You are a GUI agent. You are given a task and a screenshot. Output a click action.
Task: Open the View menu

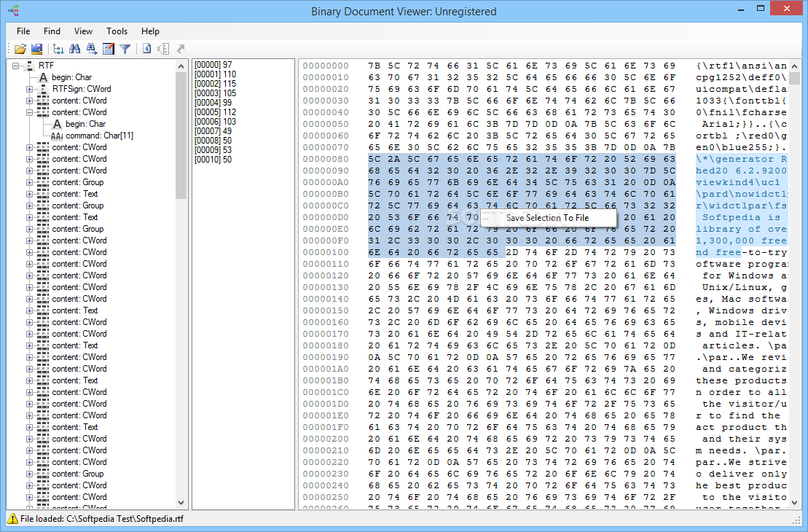click(x=83, y=31)
